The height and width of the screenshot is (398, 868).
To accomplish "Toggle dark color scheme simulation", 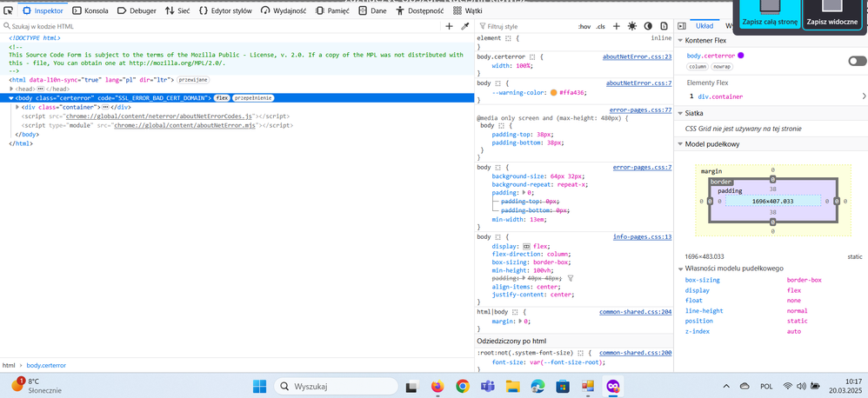I will click(x=648, y=26).
